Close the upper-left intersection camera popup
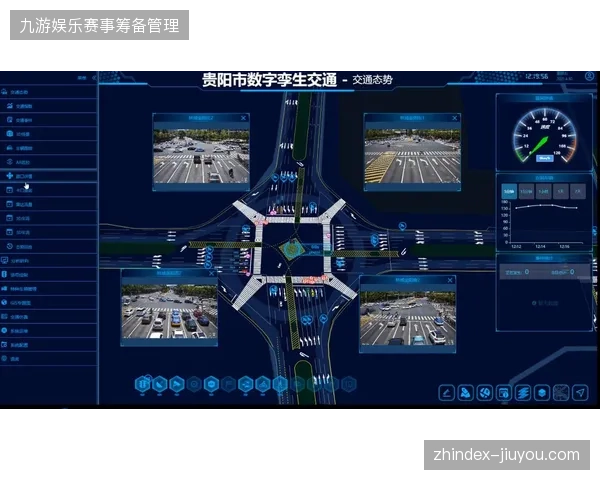 coord(243,118)
